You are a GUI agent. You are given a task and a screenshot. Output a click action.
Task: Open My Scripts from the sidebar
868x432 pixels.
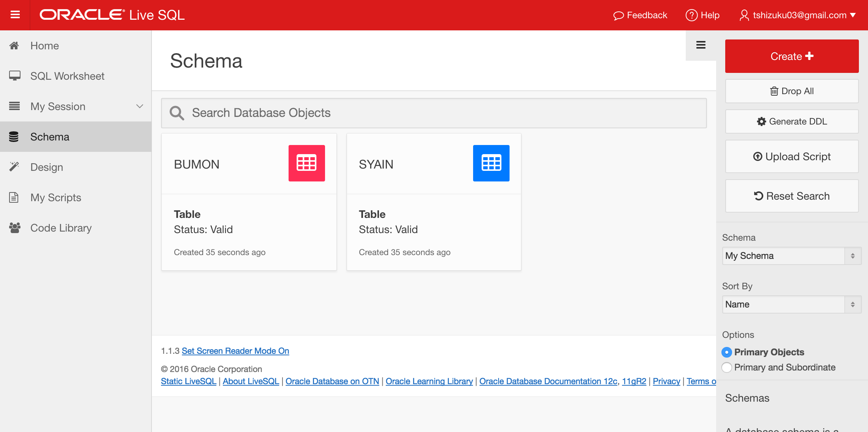[x=55, y=197]
